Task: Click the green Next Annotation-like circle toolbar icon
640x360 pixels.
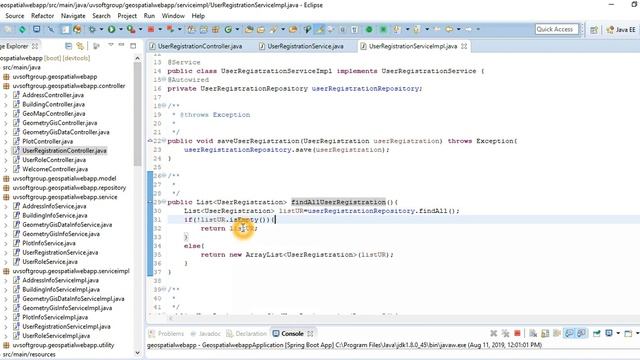Action: (369, 29)
